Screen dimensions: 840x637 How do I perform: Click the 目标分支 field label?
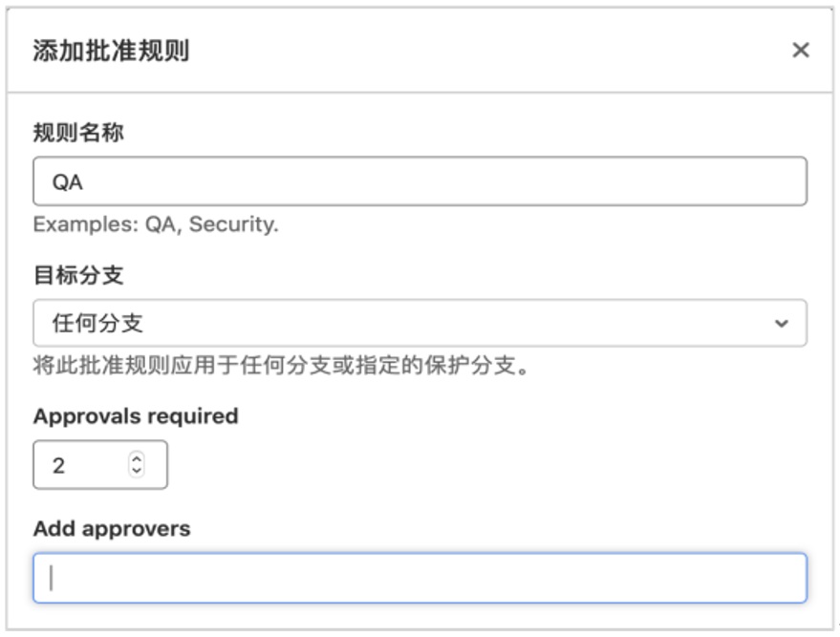pos(78,275)
